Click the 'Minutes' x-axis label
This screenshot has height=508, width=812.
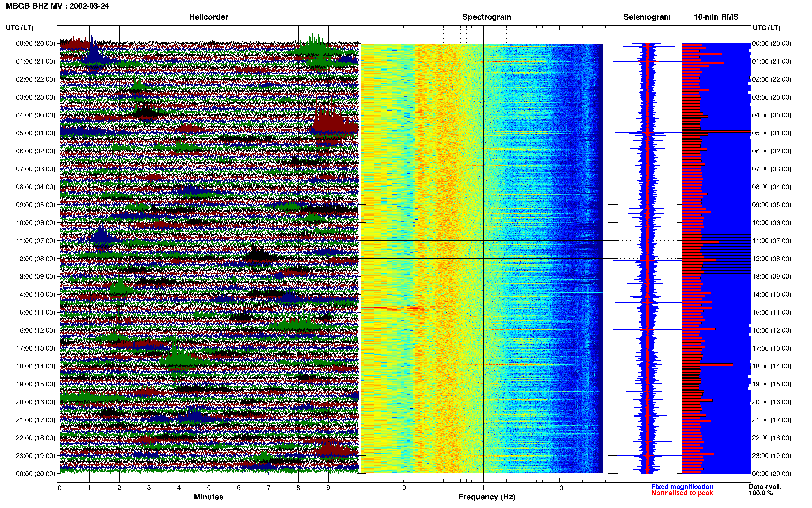click(x=209, y=497)
